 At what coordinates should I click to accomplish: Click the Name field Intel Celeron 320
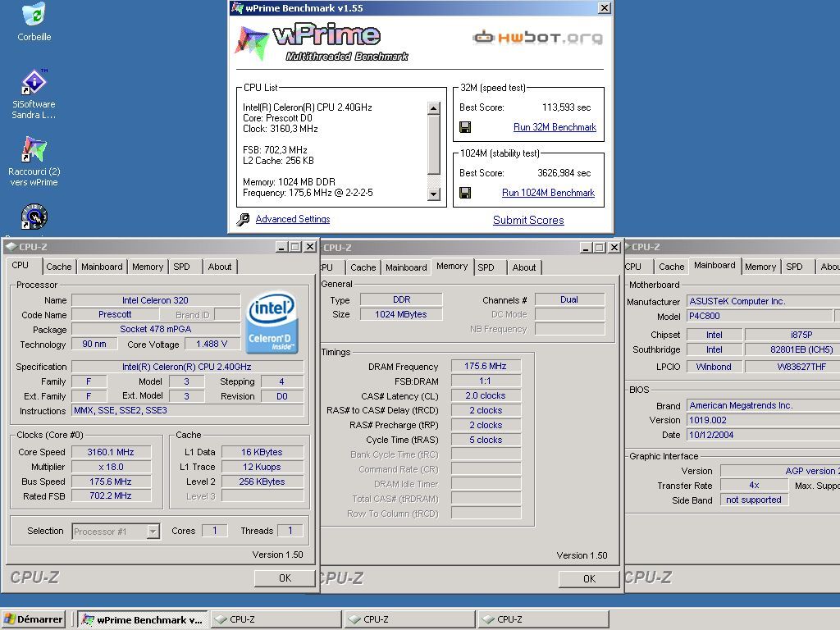coord(155,300)
